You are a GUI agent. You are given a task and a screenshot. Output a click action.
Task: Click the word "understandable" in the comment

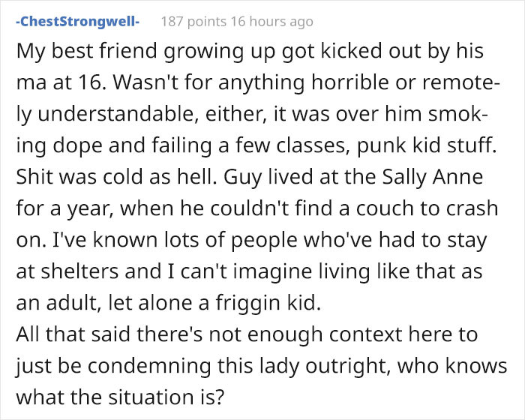(x=115, y=114)
